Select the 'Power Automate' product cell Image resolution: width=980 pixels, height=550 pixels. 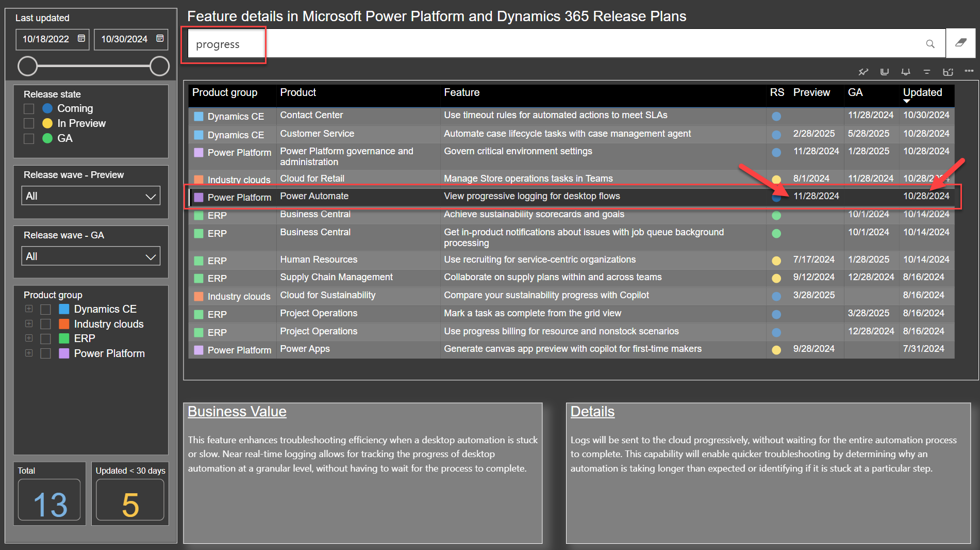[314, 196]
